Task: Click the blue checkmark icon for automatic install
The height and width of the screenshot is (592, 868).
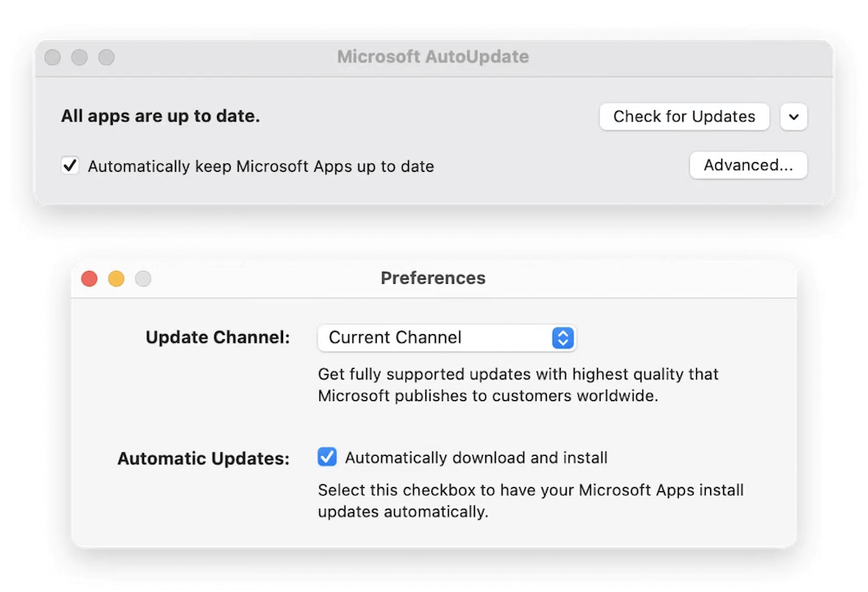Action: click(326, 457)
